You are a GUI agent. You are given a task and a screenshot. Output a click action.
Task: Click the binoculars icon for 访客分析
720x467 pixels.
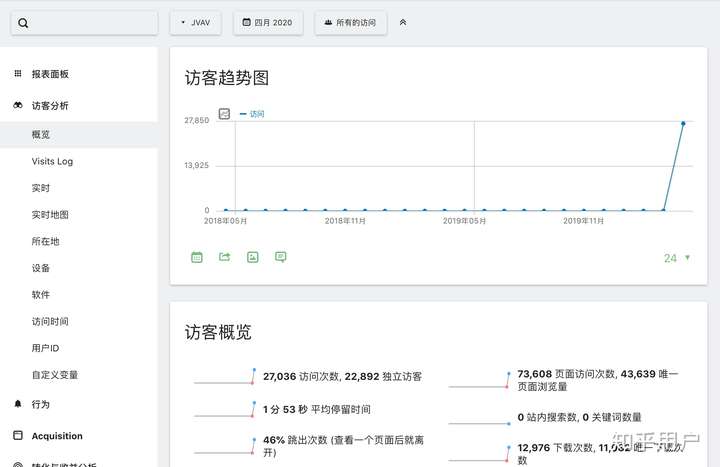click(x=18, y=105)
